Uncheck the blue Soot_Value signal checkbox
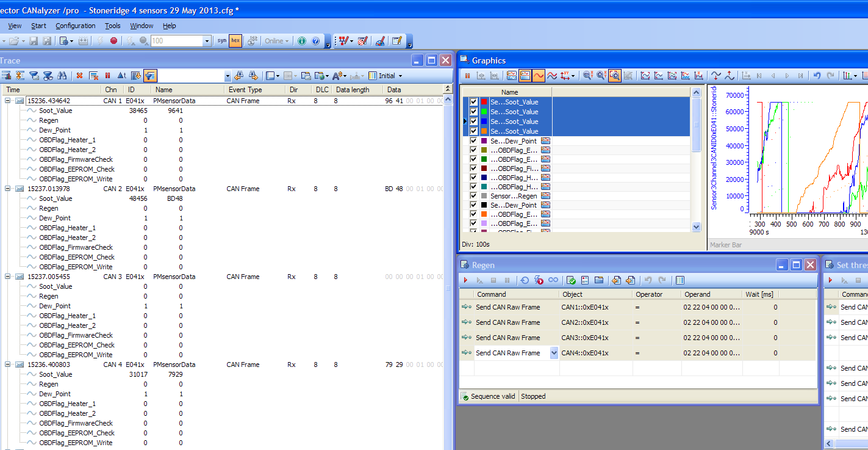Viewport: 868px width, 450px height. (x=474, y=122)
